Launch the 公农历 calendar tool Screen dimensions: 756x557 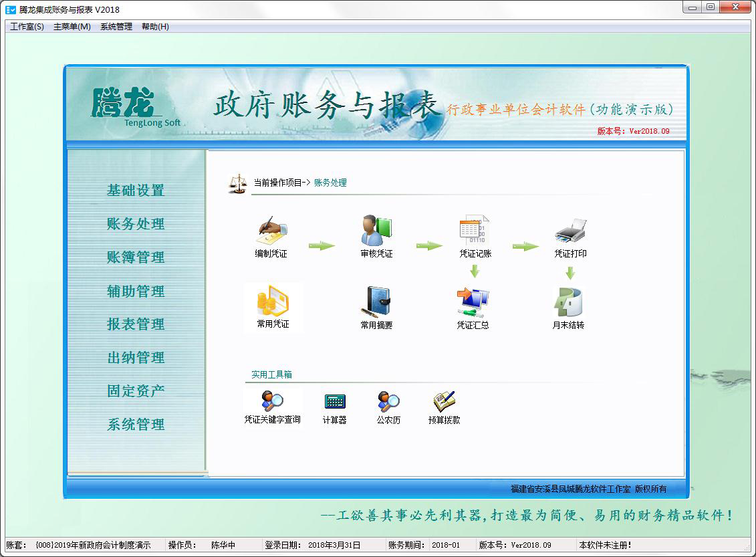pyautogui.click(x=388, y=401)
